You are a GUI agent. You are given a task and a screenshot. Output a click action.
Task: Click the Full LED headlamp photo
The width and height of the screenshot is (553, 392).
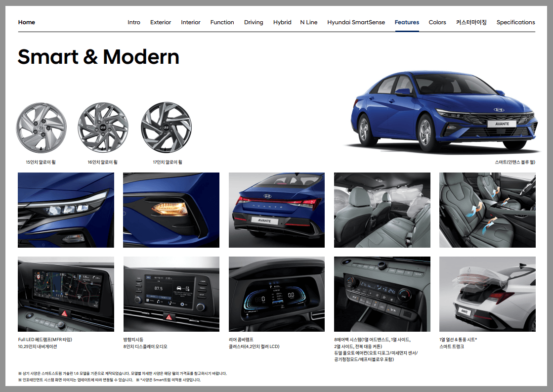66,210
